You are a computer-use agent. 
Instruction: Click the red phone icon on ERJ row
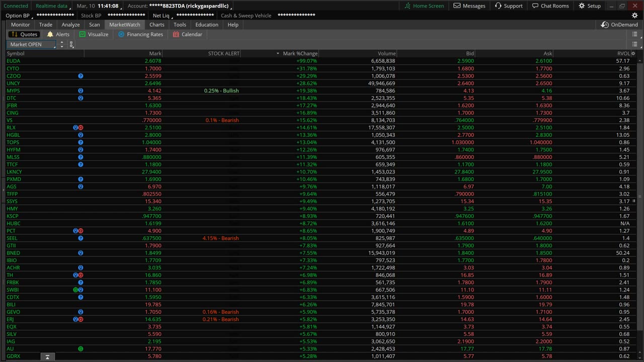click(80, 319)
